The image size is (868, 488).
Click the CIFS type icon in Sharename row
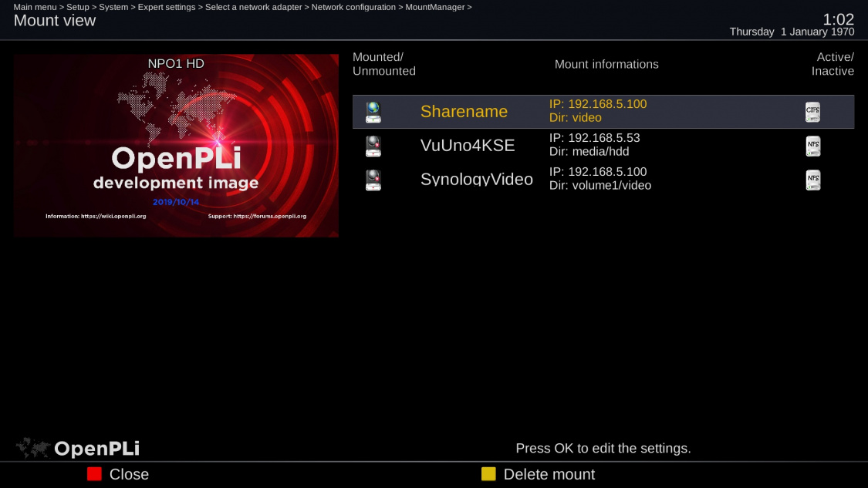click(812, 112)
